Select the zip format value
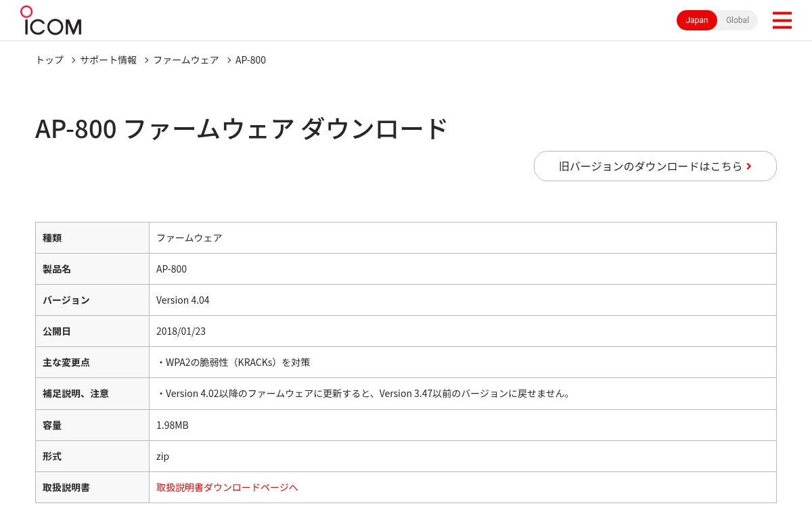This screenshot has height=512, width=812. 162,456
